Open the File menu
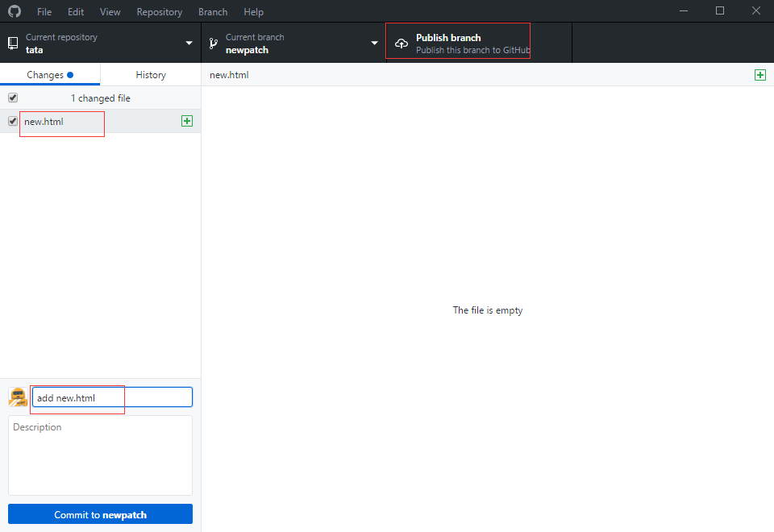Viewport: 774px width, 532px height. (x=44, y=12)
